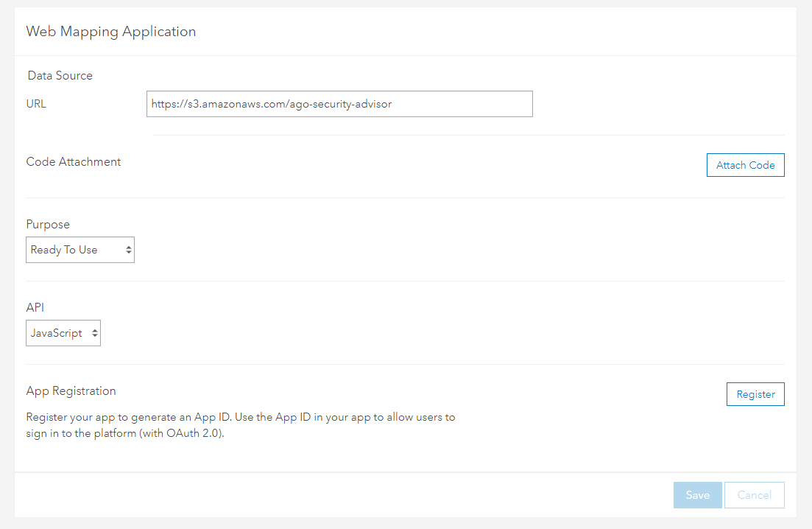Viewport: 812px width, 529px height.
Task: Click the Attach Code button
Action: [745, 164]
